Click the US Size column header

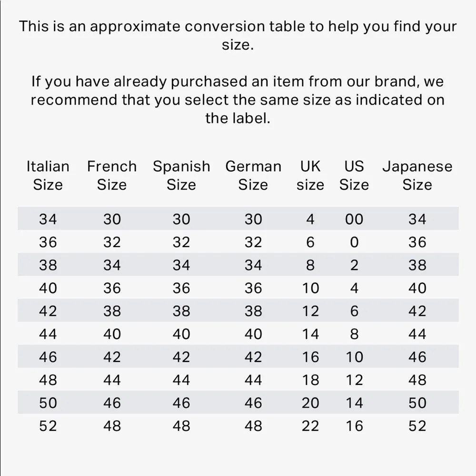click(354, 175)
